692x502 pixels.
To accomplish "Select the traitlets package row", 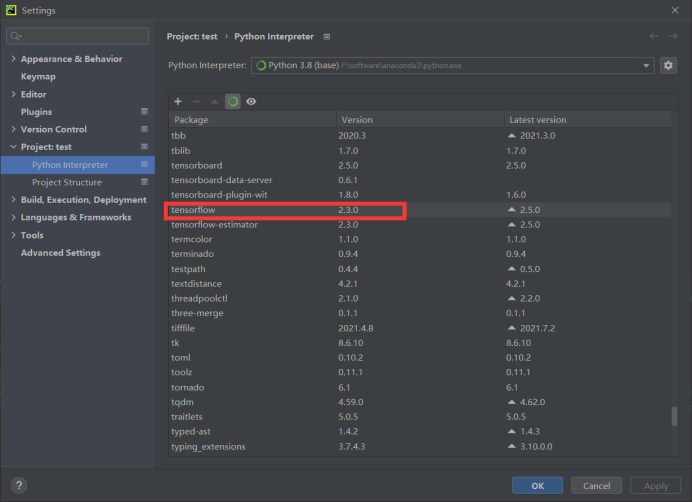I will coord(420,417).
